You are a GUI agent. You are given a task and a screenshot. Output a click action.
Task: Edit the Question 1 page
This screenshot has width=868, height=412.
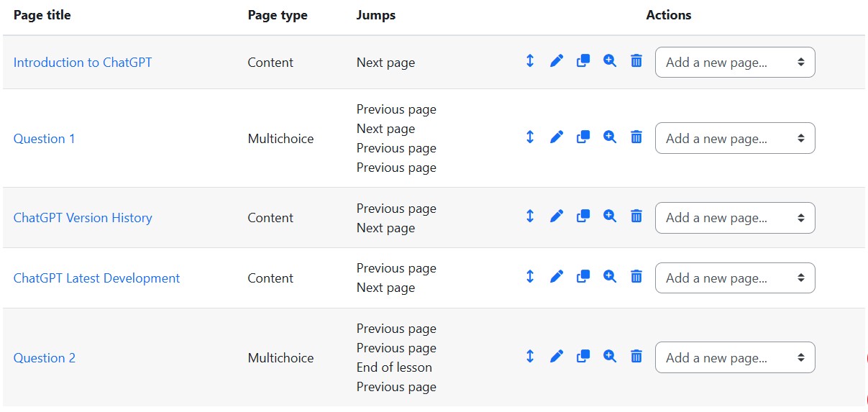click(x=557, y=137)
